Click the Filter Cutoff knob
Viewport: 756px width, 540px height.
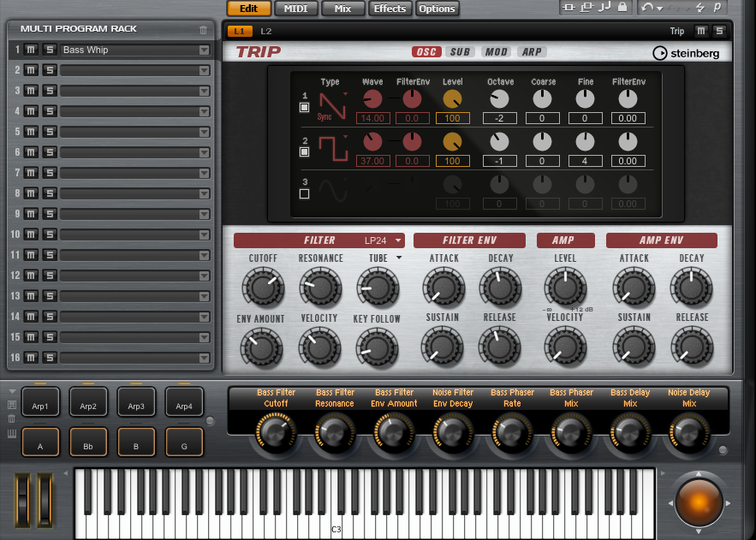click(263, 288)
